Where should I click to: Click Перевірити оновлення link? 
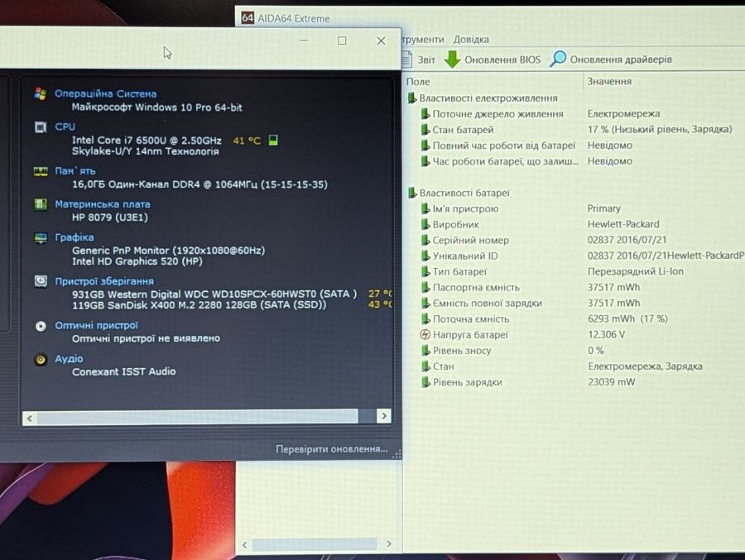332,449
